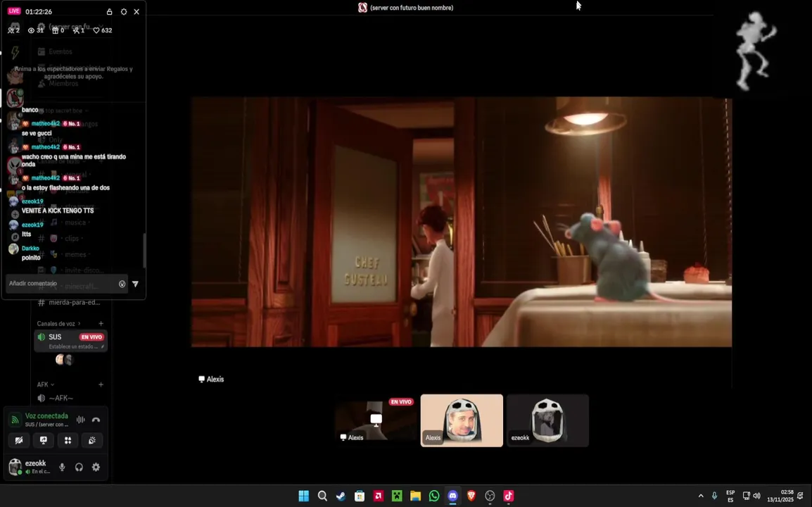The height and width of the screenshot is (507, 812).
Task: Click the ezeokk user profile area
Action: [x=30, y=467]
